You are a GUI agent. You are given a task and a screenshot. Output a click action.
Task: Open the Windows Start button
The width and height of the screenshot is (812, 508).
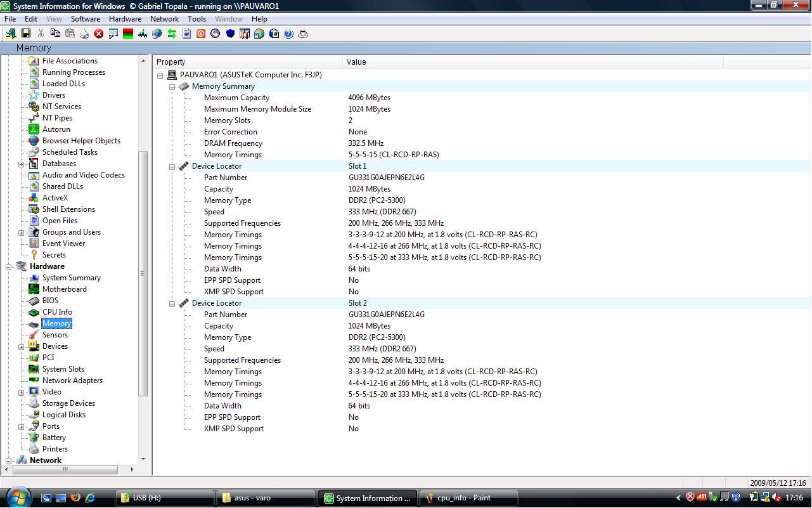[17, 497]
